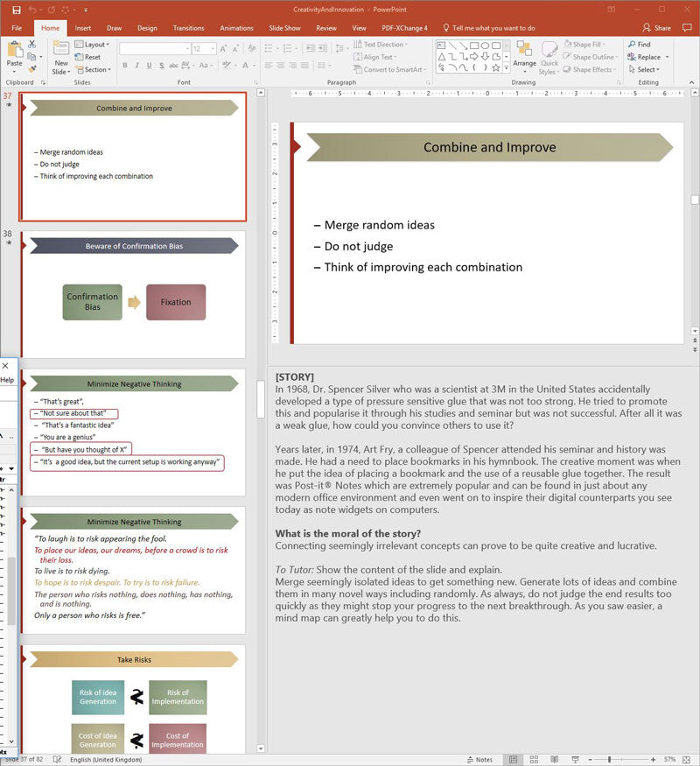Toggle Center alignment paragraph button

click(281, 65)
